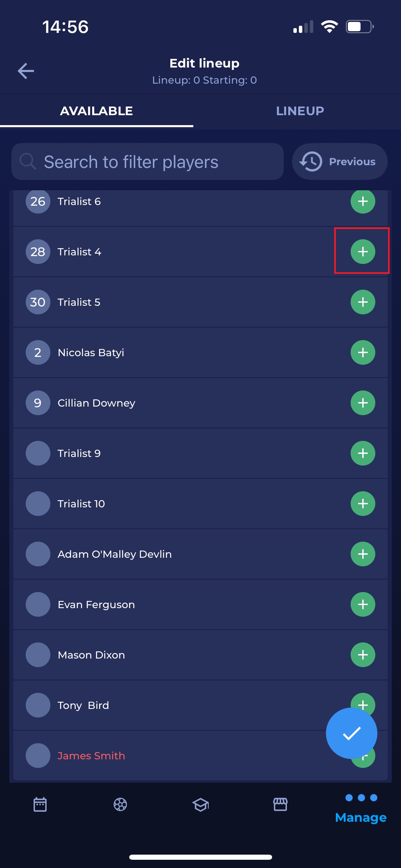
Task: Switch to the LINEUP tab
Action: (x=300, y=111)
